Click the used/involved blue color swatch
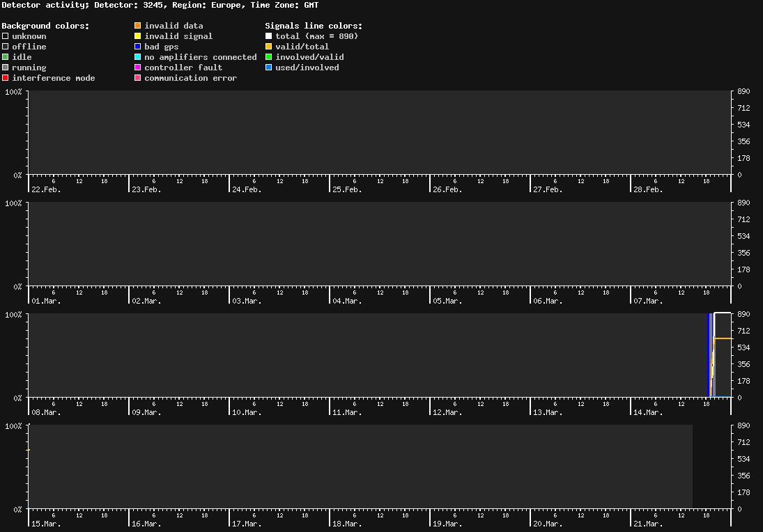The width and height of the screenshot is (763, 532). [268, 67]
